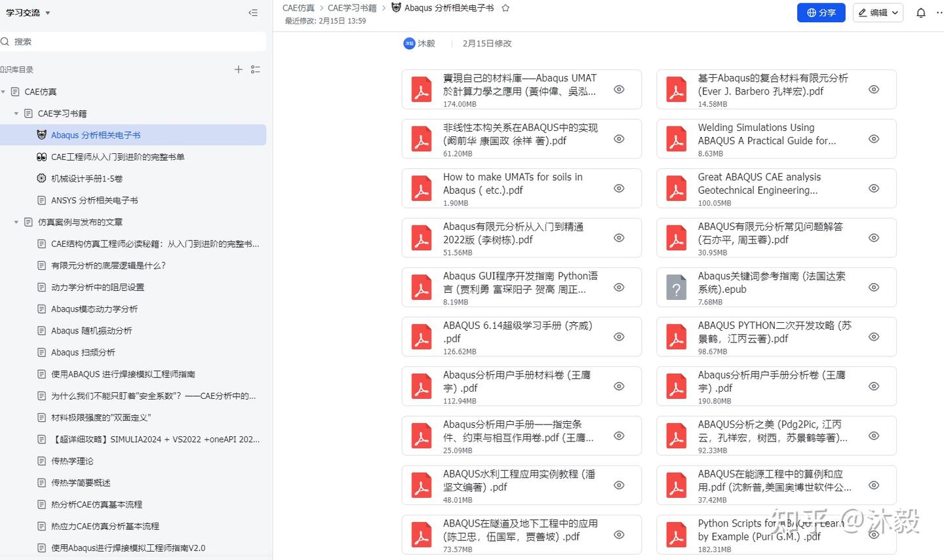
Task: Open 热分析CAE仿真基本流程 article
Action: coord(97,504)
